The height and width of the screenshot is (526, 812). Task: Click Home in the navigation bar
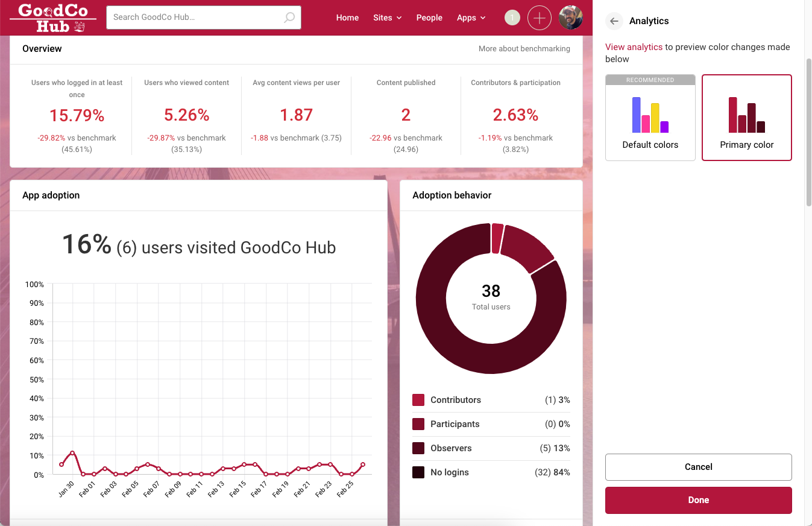[x=347, y=17]
